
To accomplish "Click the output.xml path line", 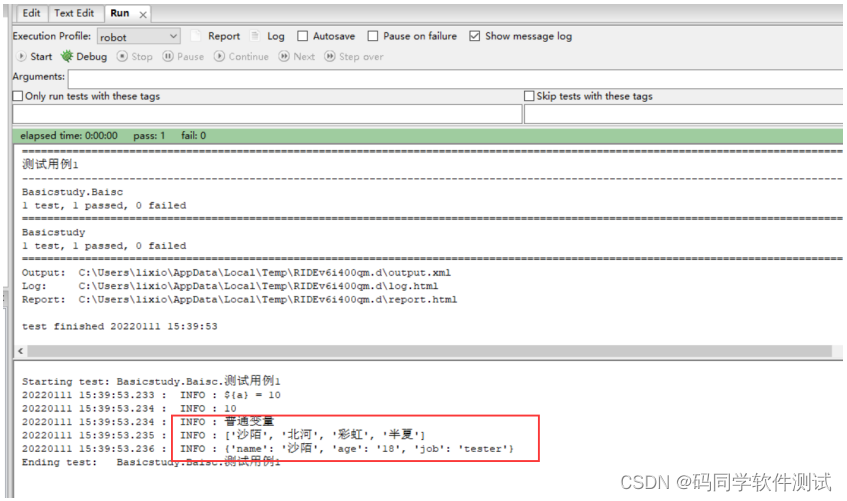I will [236, 272].
